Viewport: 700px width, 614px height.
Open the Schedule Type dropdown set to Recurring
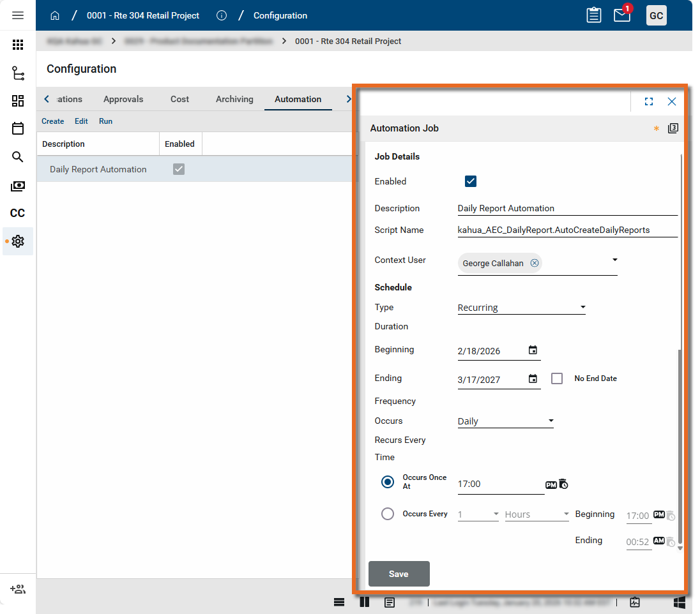(521, 308)
